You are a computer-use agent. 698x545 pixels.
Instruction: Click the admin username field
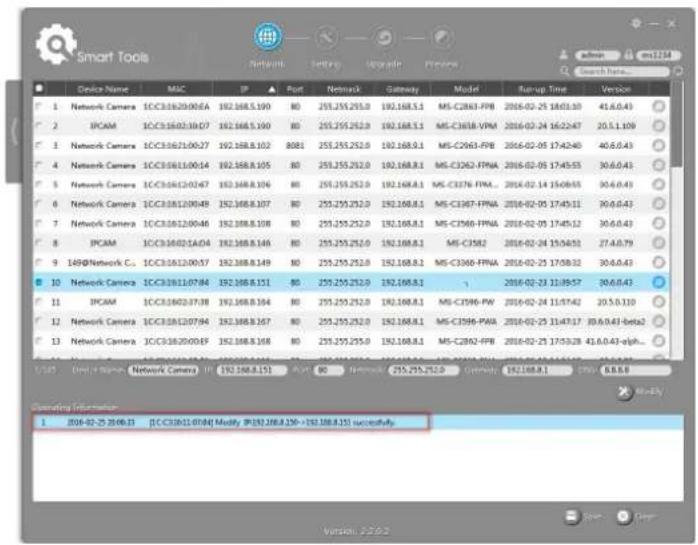pyautogui.click(x=597, y=55)
